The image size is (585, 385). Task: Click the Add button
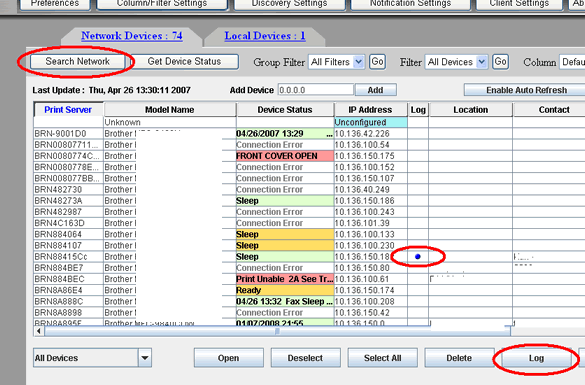(375, 90)
